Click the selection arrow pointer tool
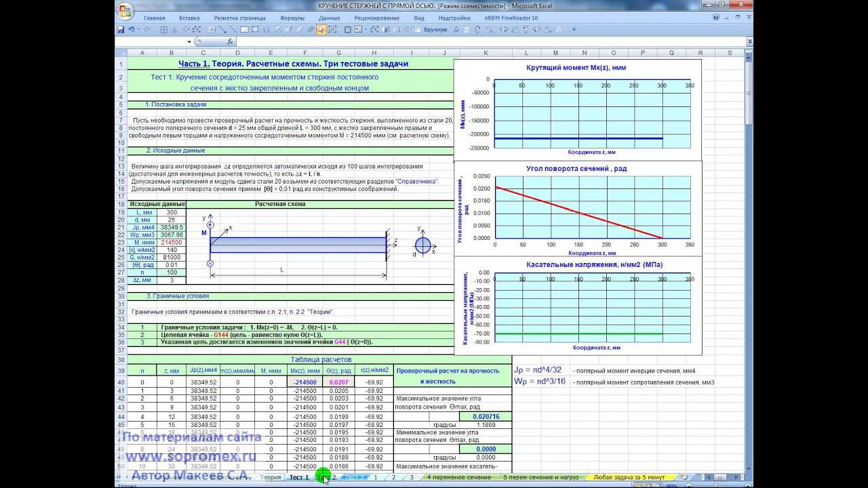 321,30
